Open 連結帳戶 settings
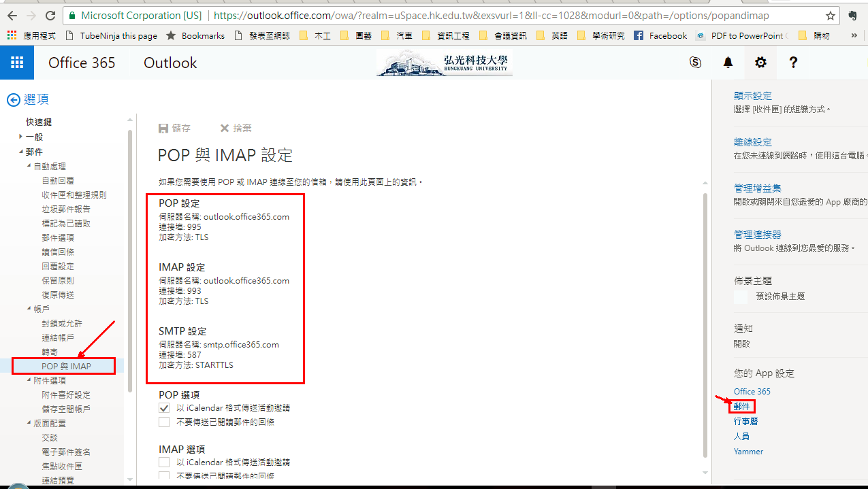The height and width of the screenshot is (489, 868). click(x=58, y=337)
